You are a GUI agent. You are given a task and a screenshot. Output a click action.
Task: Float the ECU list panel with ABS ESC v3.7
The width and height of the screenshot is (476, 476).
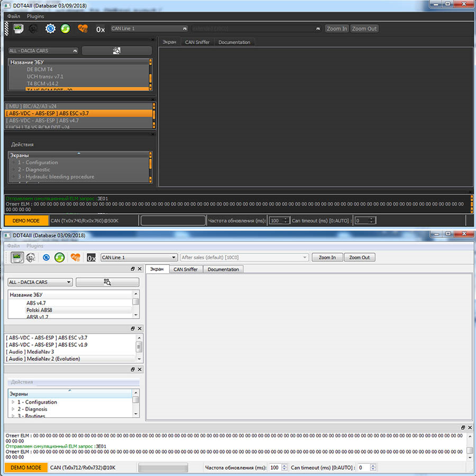(133, 328)
